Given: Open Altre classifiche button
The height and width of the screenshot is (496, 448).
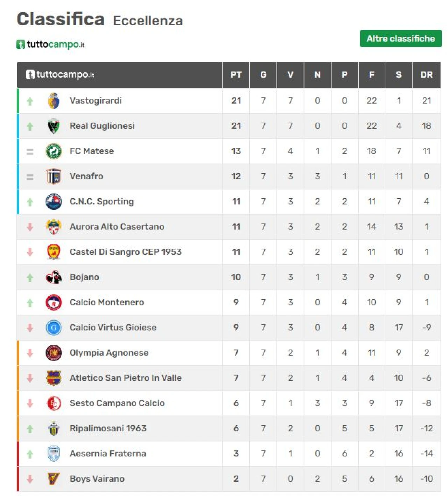Looking at the screenshot, I should click(x=401, y=39).
